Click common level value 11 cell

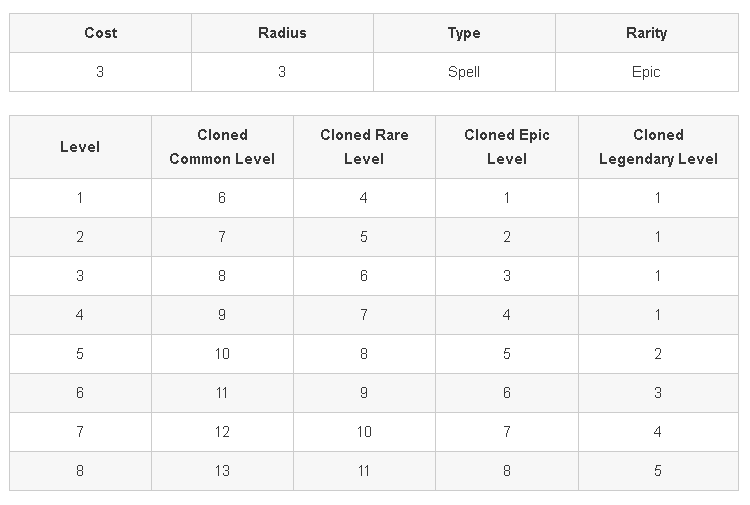[x=222, y=393]
